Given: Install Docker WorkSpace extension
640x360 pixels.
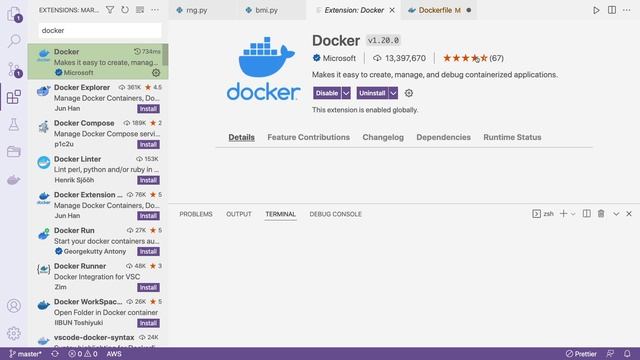Looking at the screenshot, I should tap(148, 323).
